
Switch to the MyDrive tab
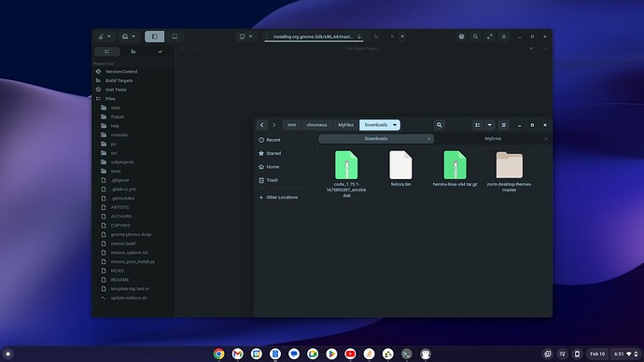[x=493, y=139]
